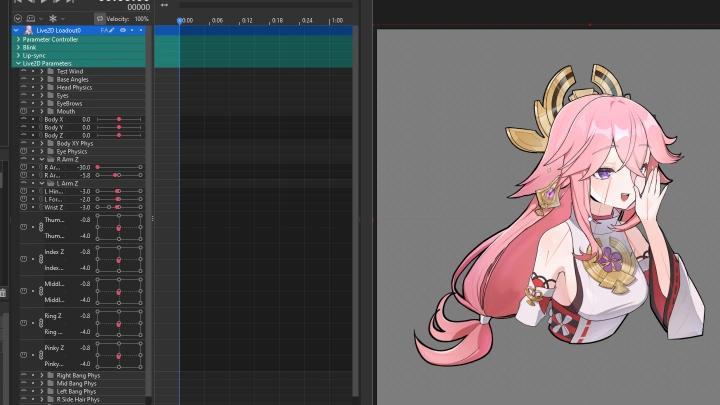Click the Body Z slider handle
The width and height of the screenshot is (720, 405).
[x=119, y=135]
